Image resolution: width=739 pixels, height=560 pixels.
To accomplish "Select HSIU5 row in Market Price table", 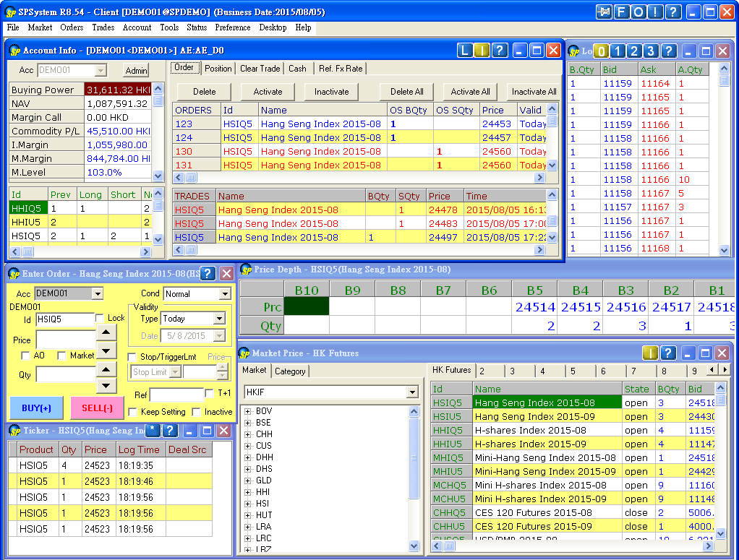I will 573,416.
